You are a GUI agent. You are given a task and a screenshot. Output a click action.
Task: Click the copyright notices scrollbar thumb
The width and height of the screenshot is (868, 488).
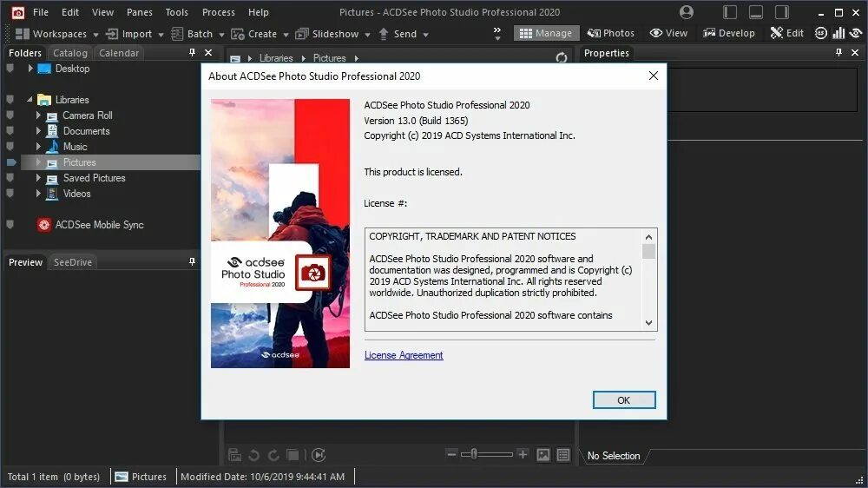648,251
